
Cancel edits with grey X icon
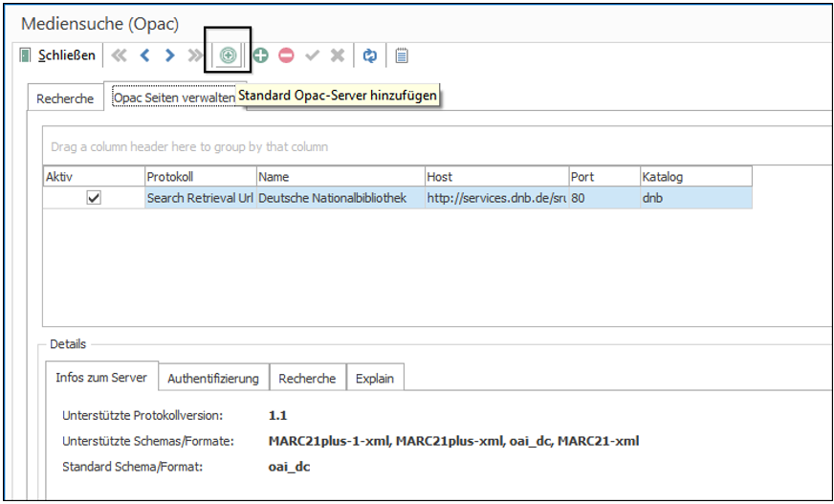click(x=338, y=55)
